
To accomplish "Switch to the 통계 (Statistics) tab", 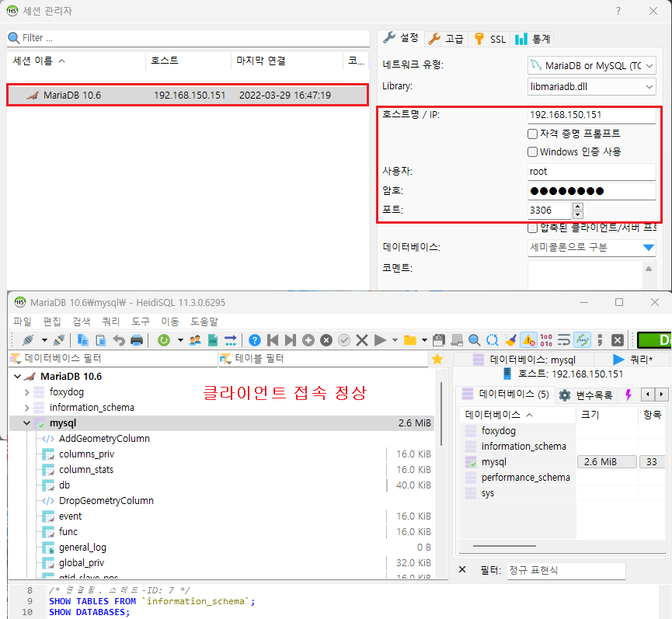I will point(532,39).
